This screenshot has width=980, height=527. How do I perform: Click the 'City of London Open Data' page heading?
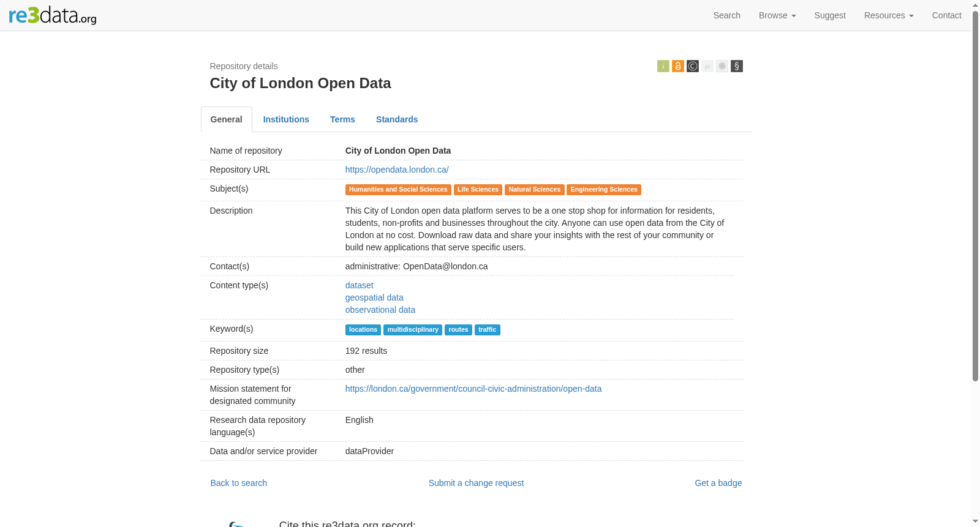click(301, 83)
